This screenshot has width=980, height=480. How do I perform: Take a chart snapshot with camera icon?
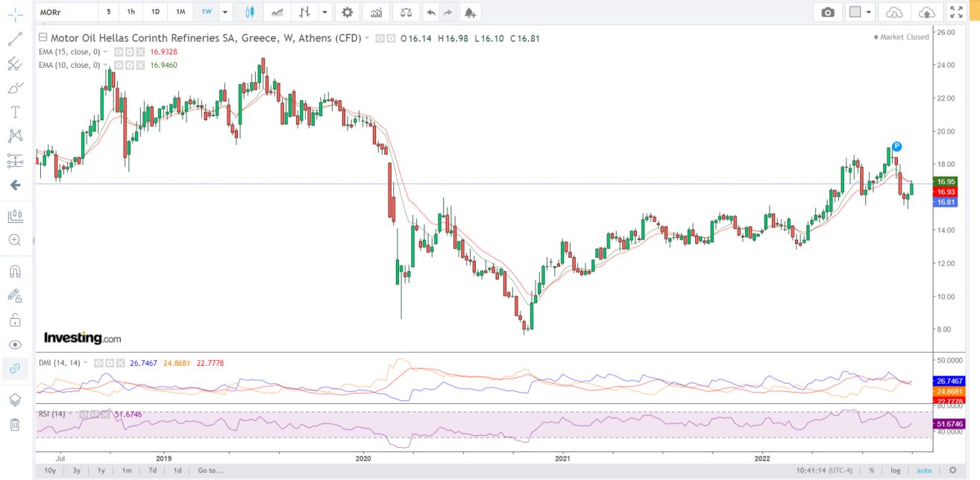pos(828,12)
